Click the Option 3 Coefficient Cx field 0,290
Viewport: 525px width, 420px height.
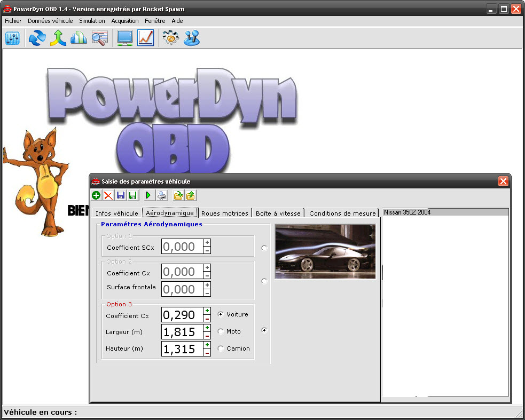(182, 314)
